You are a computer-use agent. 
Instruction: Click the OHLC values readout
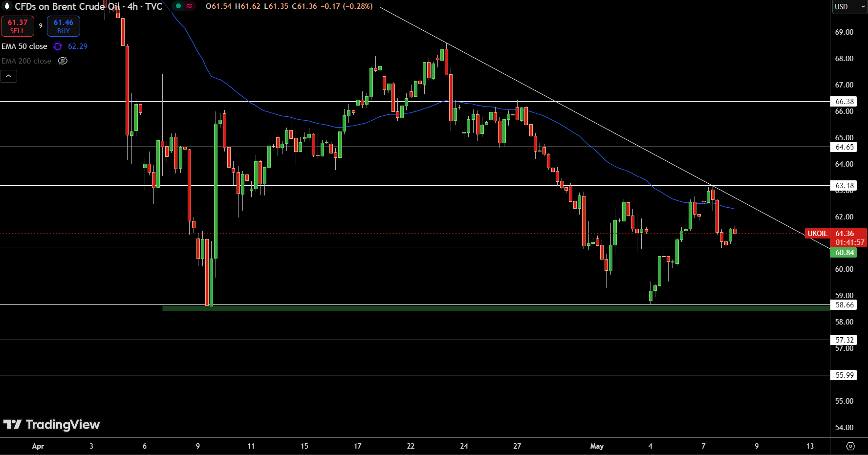289,6
